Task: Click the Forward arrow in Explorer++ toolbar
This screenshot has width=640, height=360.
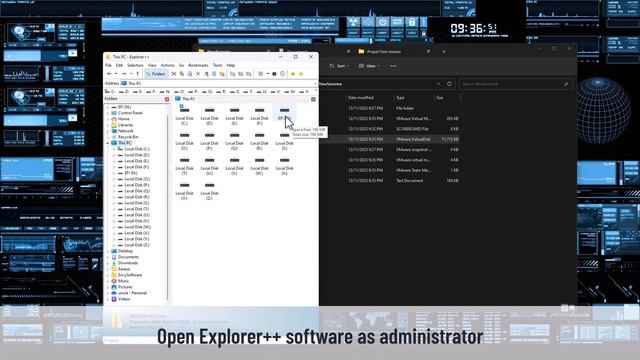Action: tap(124, 74)
